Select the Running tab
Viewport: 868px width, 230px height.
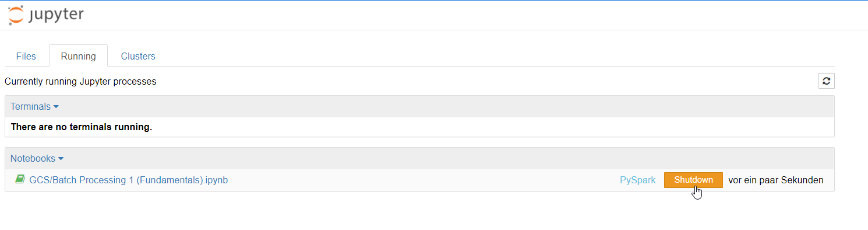coord(78,56)
